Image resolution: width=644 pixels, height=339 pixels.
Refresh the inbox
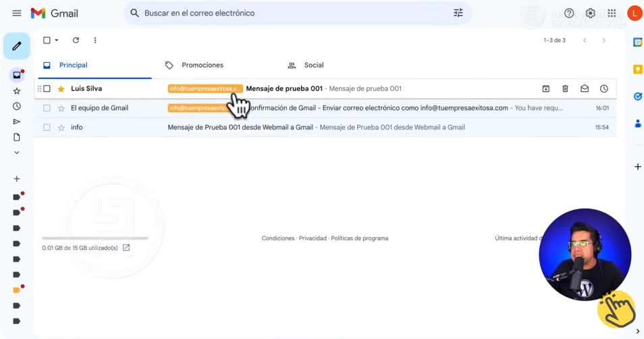coord(76,41)
